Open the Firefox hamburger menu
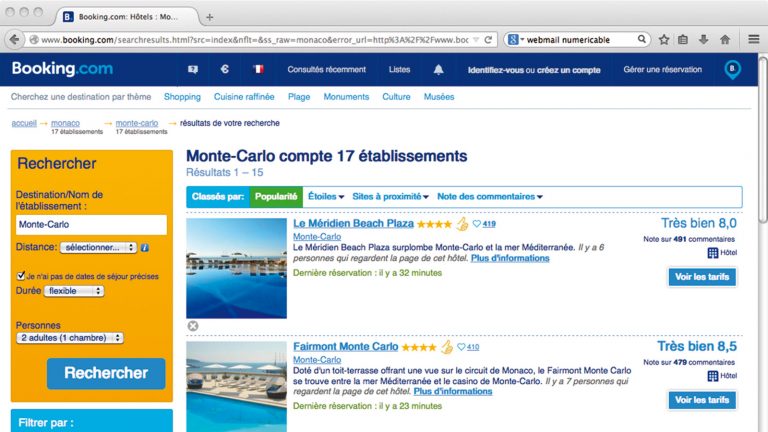 [753, 39]
